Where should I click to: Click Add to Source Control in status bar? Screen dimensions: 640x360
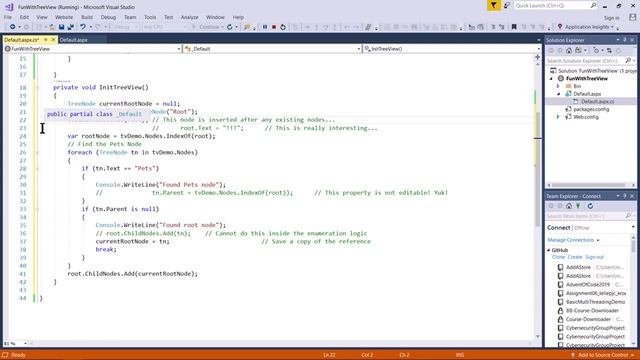(603, 355)
